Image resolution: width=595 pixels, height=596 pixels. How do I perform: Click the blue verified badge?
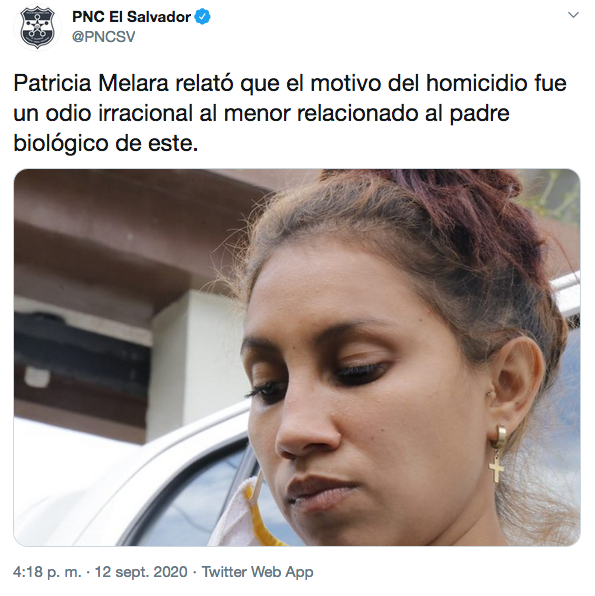click(x=203, y=17)
